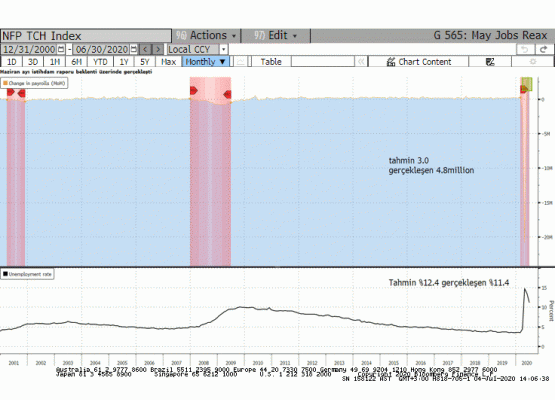Click black swatch in Unemployment rate legend
The width and height of the screenshot is (555, 400).
5,274
